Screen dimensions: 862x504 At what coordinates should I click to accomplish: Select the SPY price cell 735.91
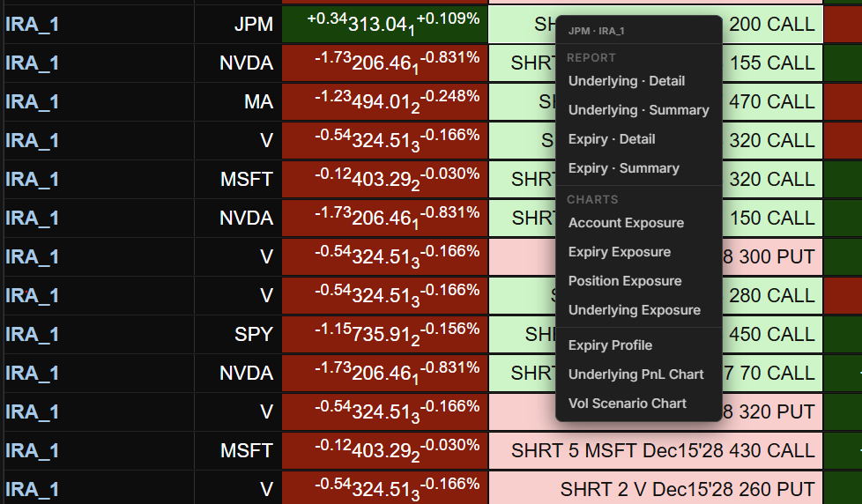385,334
